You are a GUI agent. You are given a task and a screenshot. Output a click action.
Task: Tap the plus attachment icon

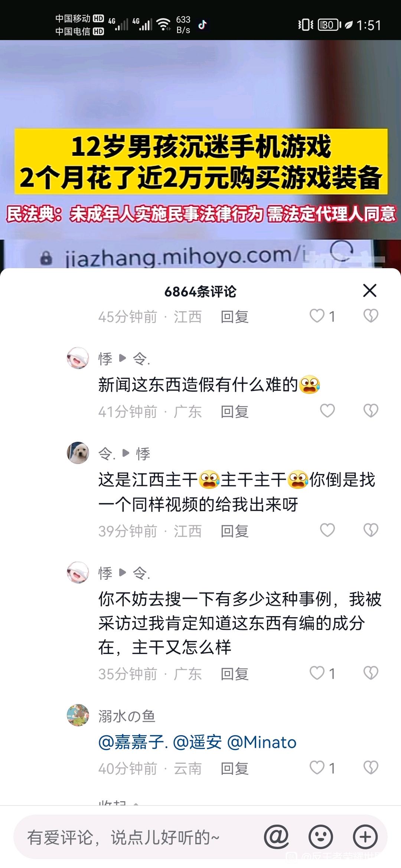(x=365, y=837)
